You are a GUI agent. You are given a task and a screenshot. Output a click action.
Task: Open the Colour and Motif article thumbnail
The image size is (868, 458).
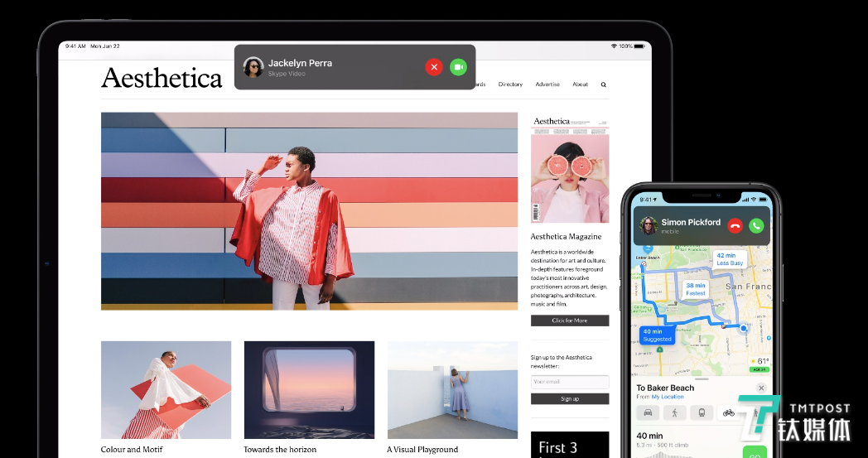pyautogui.click(x=166, y=390)
